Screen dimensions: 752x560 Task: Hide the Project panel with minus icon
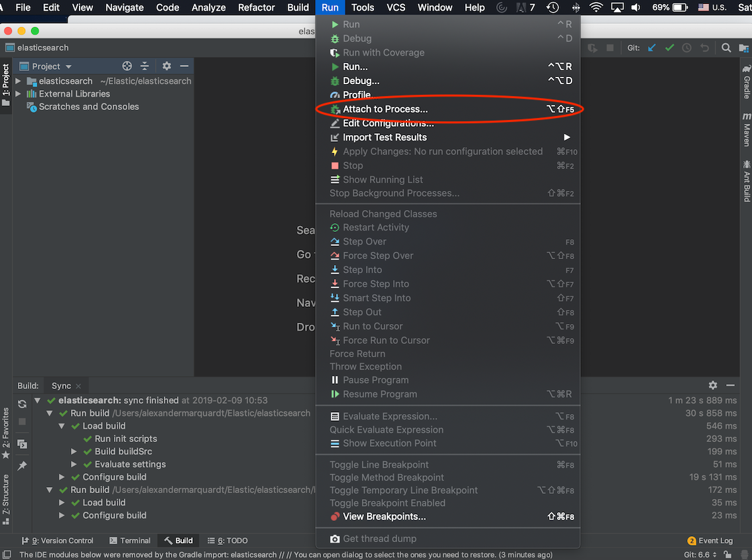coord(184,66)
